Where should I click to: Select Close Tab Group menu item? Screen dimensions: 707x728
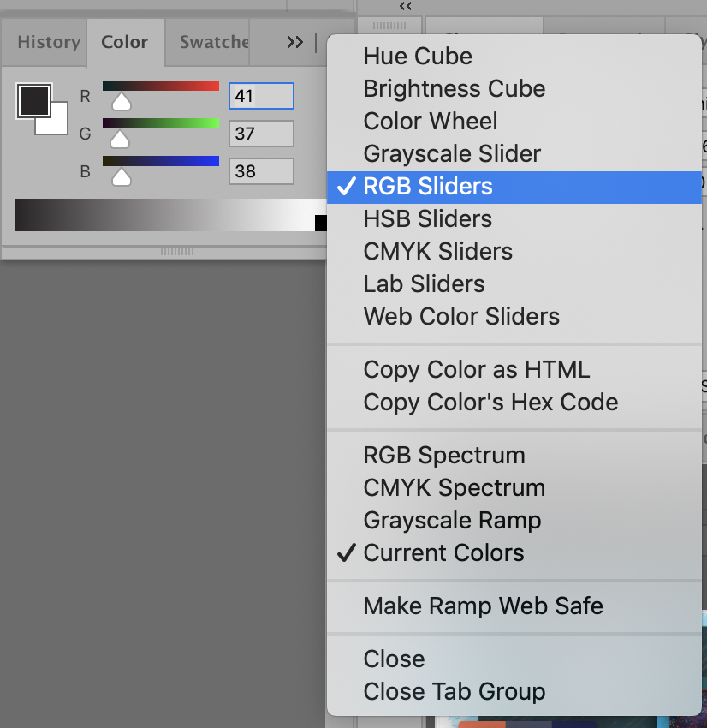(454, 692)
